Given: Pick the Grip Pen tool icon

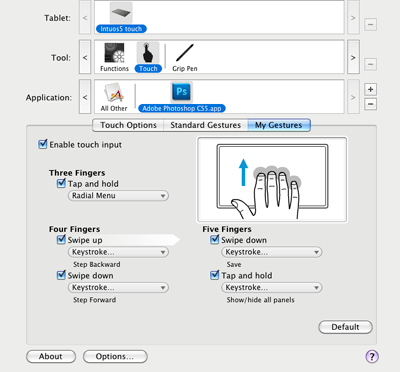Looking at the screenshot, I should [x=185, y=53].
